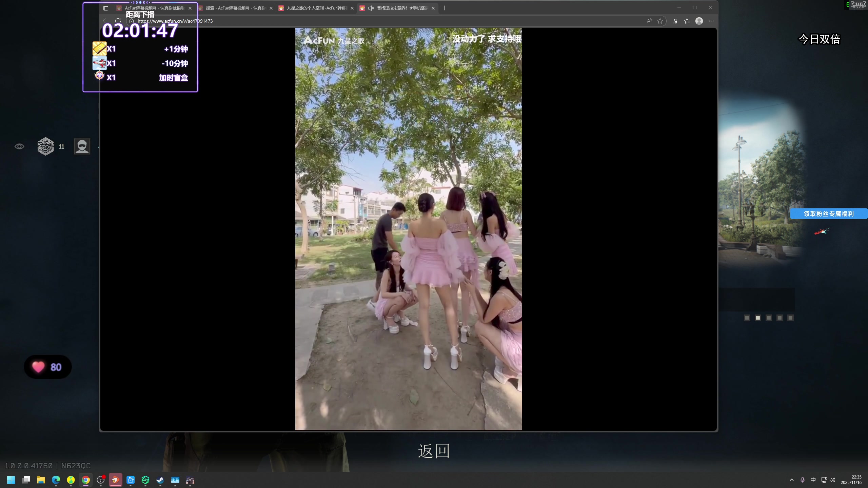The height and width of the screenshot is (488, 868).
Task: Launch Steam from the taskbar
Action: 160,480
